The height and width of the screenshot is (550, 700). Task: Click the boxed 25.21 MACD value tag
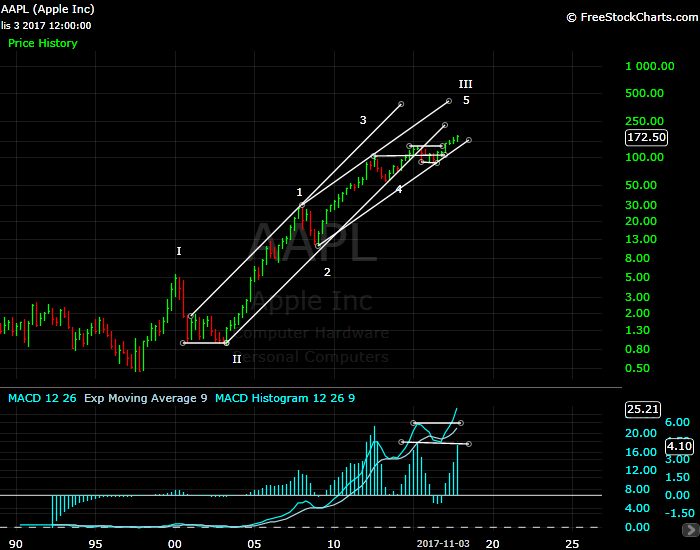[643, 409]
